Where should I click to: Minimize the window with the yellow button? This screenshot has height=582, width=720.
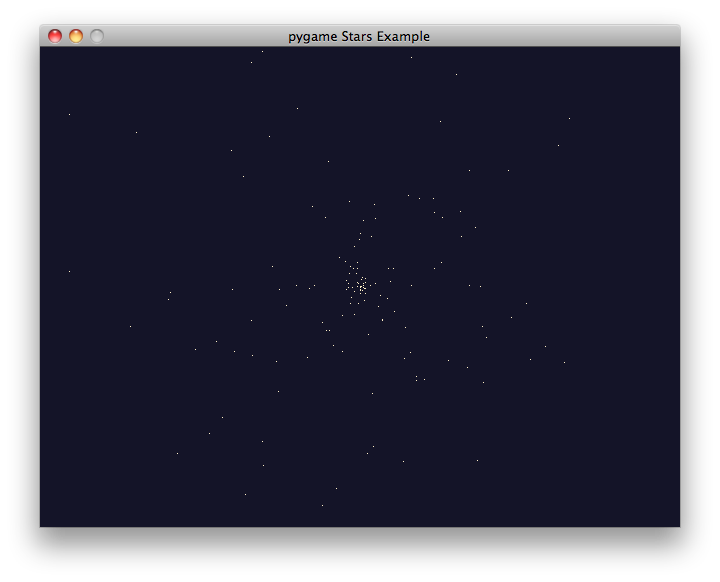76,36
